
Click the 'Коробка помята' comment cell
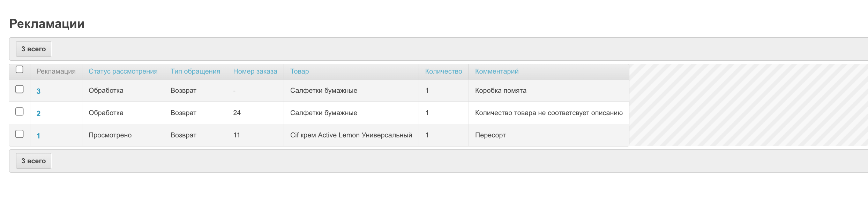(501, 91)
